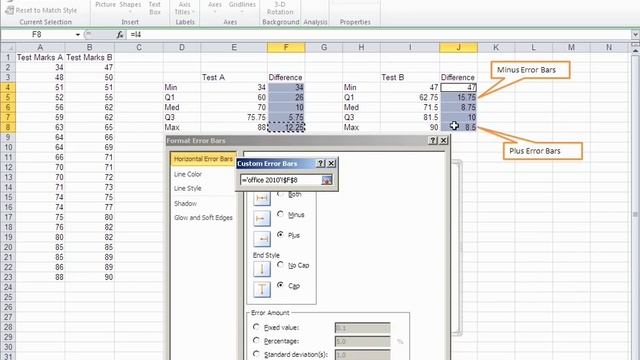Click cell J6 containing 8.75

[458, 107]
